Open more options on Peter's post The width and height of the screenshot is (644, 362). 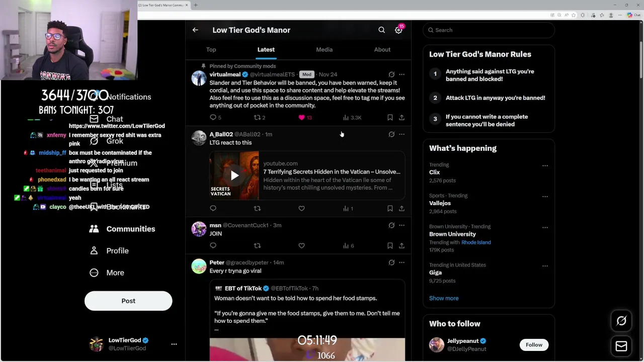pyautogui.click(x=401, y=262)
